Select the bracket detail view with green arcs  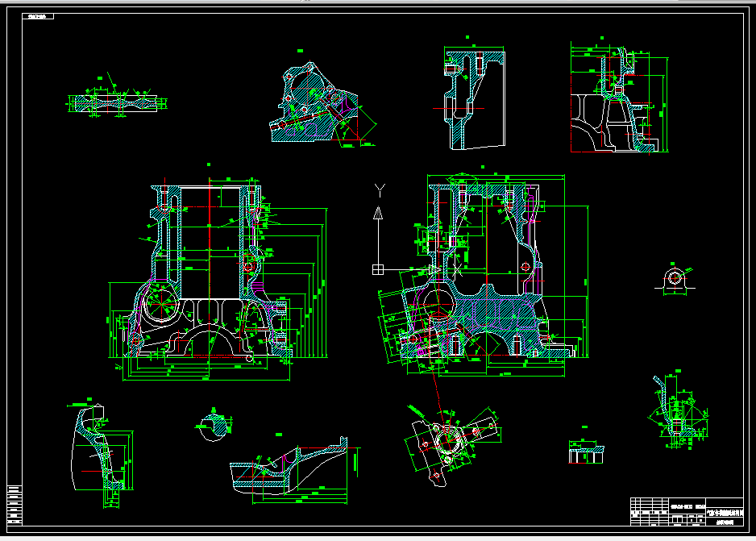click(677, 410)
